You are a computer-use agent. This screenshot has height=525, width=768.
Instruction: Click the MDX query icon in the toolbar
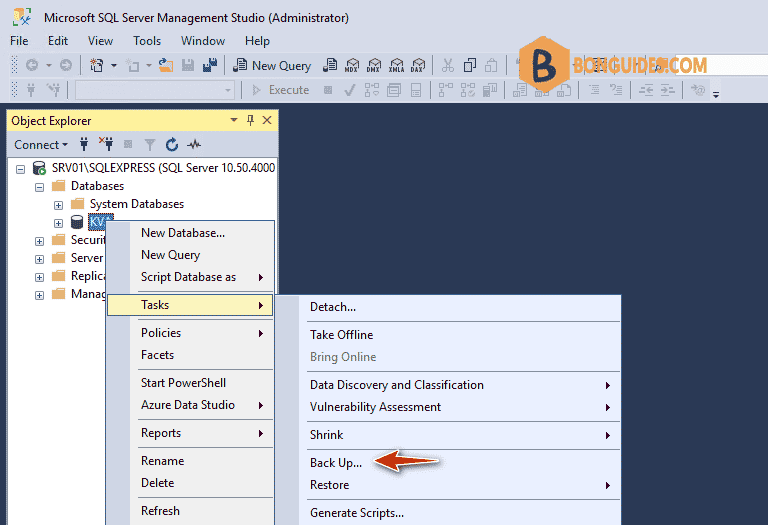pyautogui.click(x=352, y=65)
